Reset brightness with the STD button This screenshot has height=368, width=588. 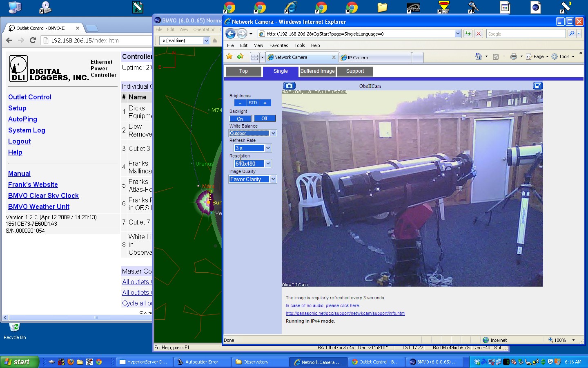pos(253,103)
